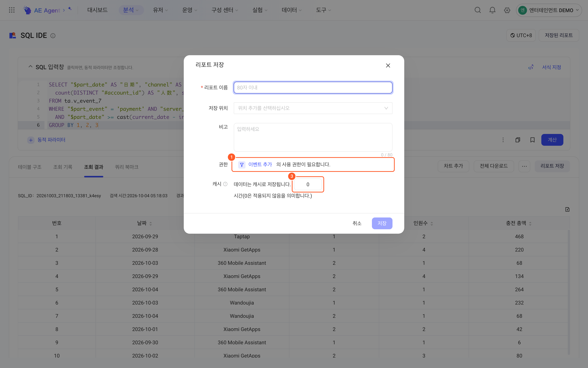This screenshot has width=588, height=368.
Task: Click the 동적 파라미터 link
Action: click(51, 140)
